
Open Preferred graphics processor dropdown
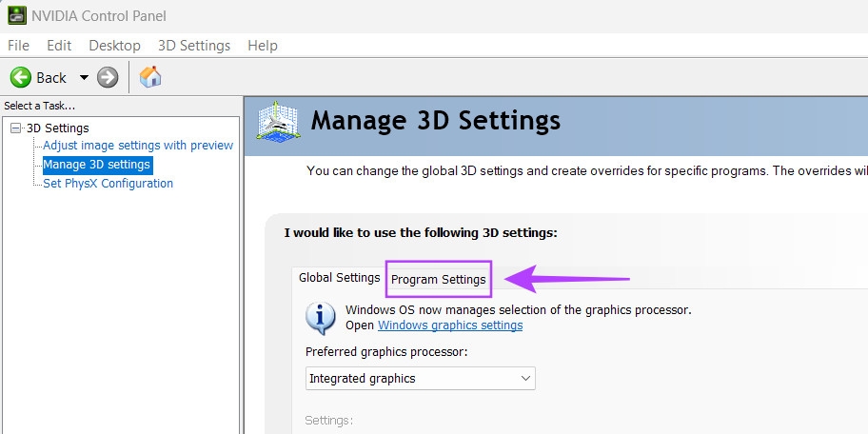[x=420, y=379]
